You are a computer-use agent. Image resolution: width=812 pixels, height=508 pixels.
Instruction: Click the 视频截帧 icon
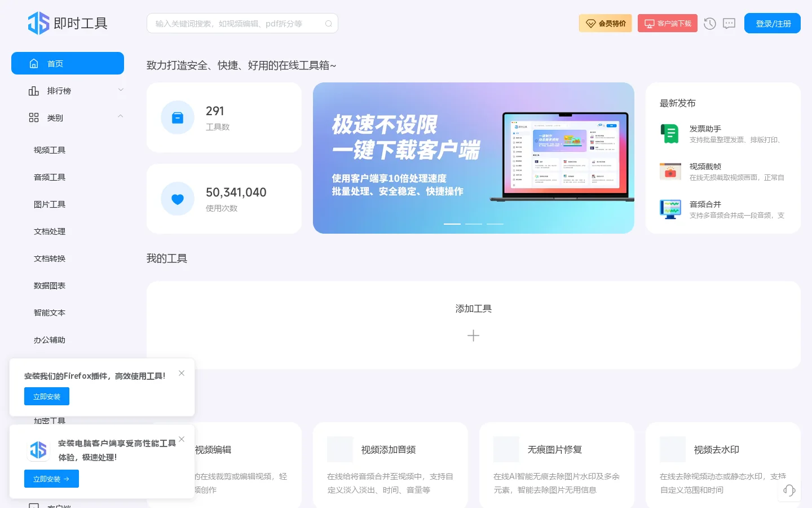(670, 171)
